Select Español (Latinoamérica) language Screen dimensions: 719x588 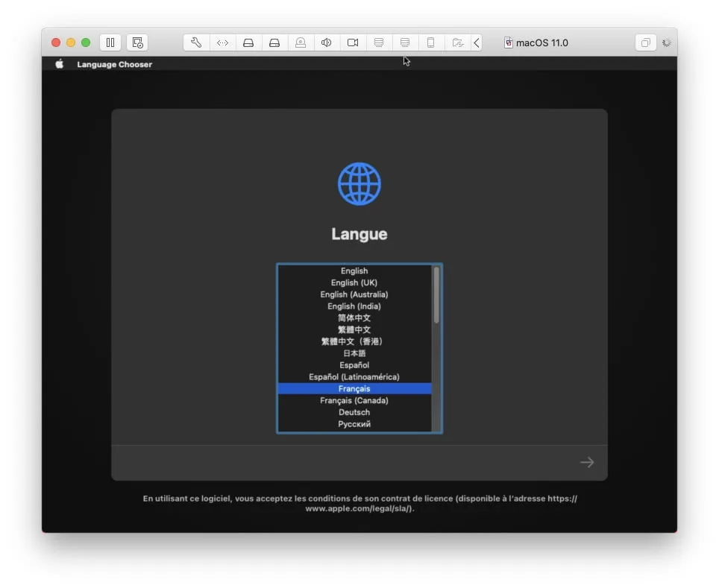pyautogui.click(x=354, y=377)
